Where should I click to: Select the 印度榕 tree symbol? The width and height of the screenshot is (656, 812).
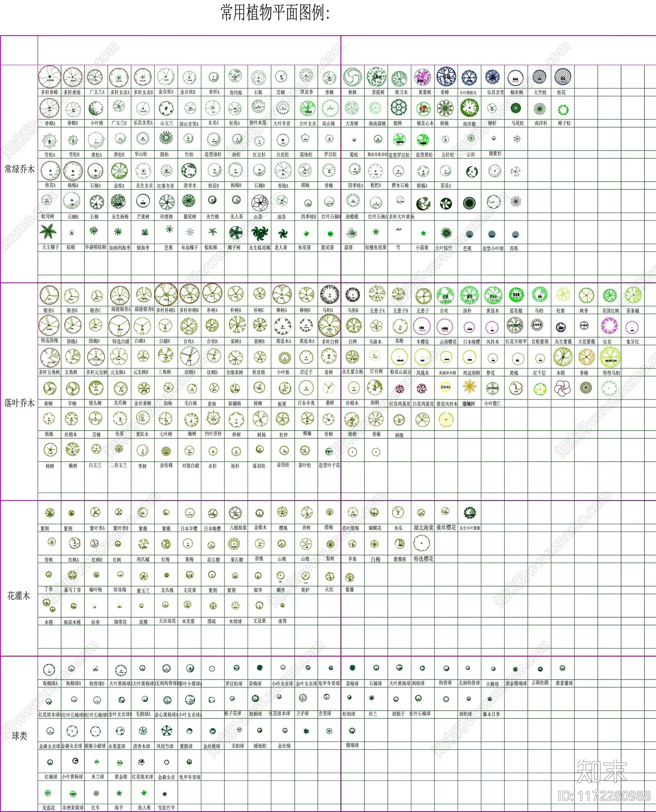pos(167,202)
